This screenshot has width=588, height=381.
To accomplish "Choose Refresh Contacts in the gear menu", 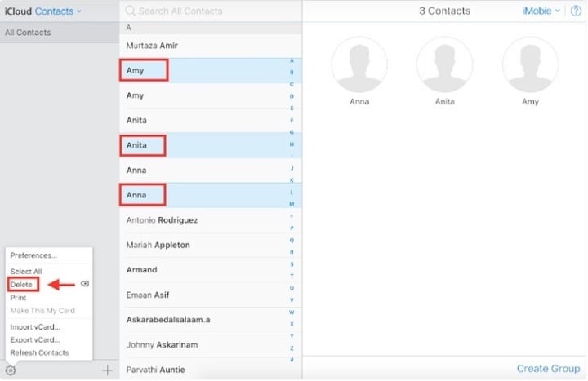I will point(39,353).
